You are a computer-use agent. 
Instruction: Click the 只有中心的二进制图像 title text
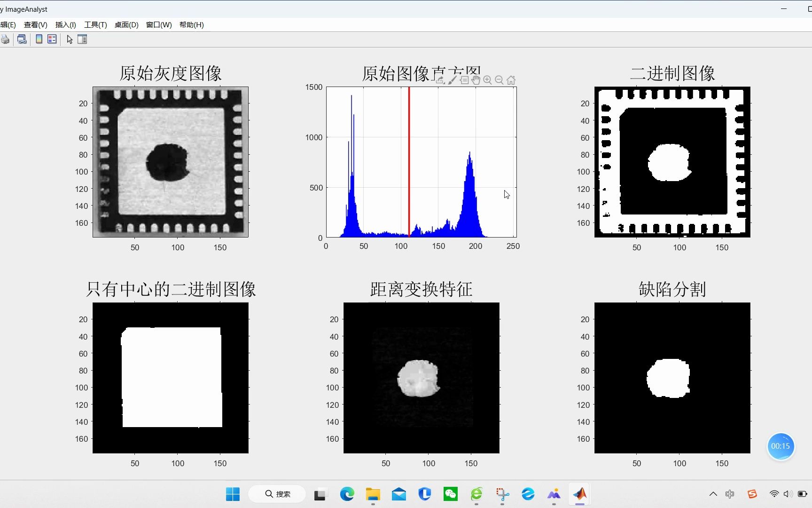tap(171, 289)
